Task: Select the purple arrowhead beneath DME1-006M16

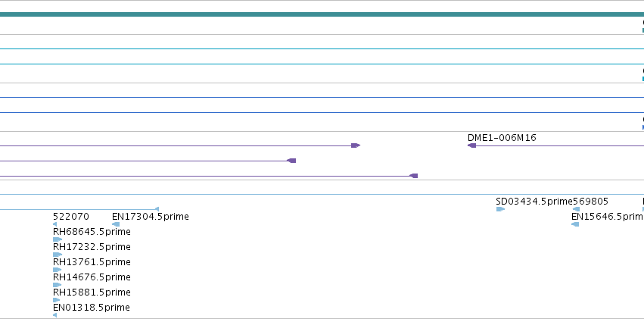Action: point(472,145)
